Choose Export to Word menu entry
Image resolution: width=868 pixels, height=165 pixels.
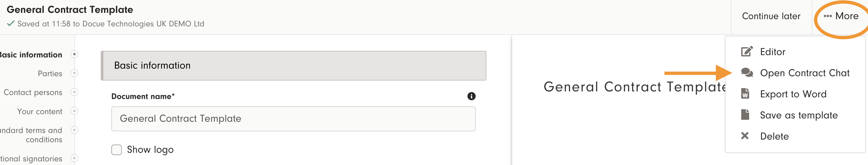pos(793,94)
